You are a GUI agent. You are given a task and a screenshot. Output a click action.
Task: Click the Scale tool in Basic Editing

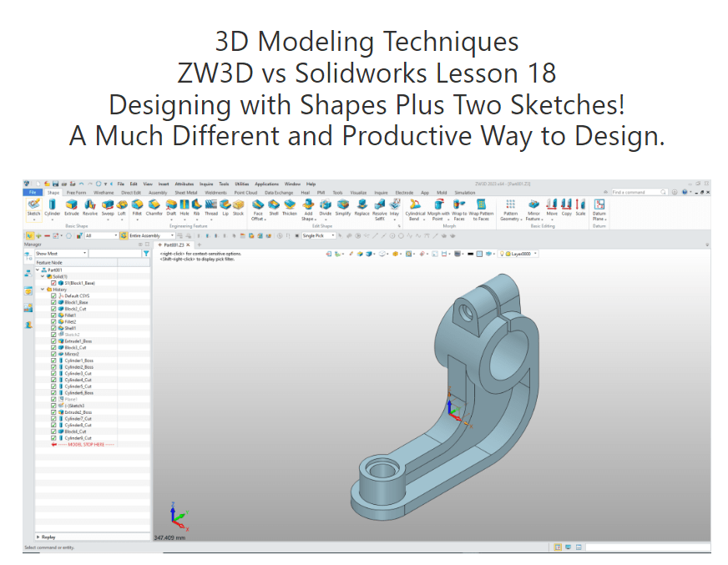(x=580, y=208)
